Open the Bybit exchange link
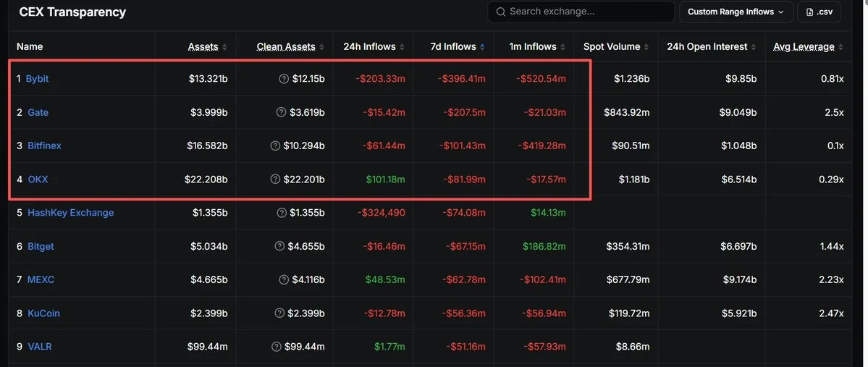Viewport: 868px width, 367px height. [x=37, y=79]
